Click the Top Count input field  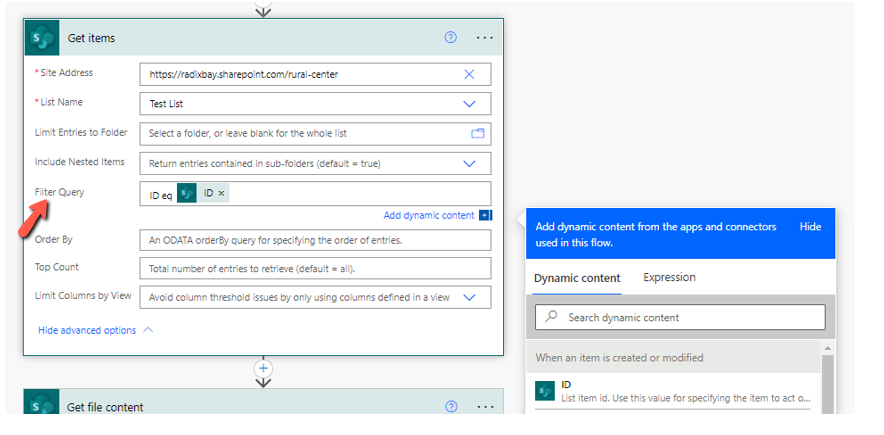316,269
